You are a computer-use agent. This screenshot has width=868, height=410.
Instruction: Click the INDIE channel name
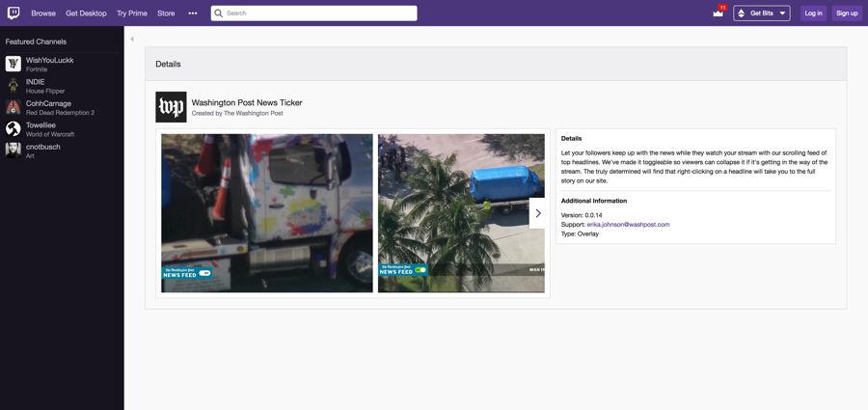click(x=36, y=82)
